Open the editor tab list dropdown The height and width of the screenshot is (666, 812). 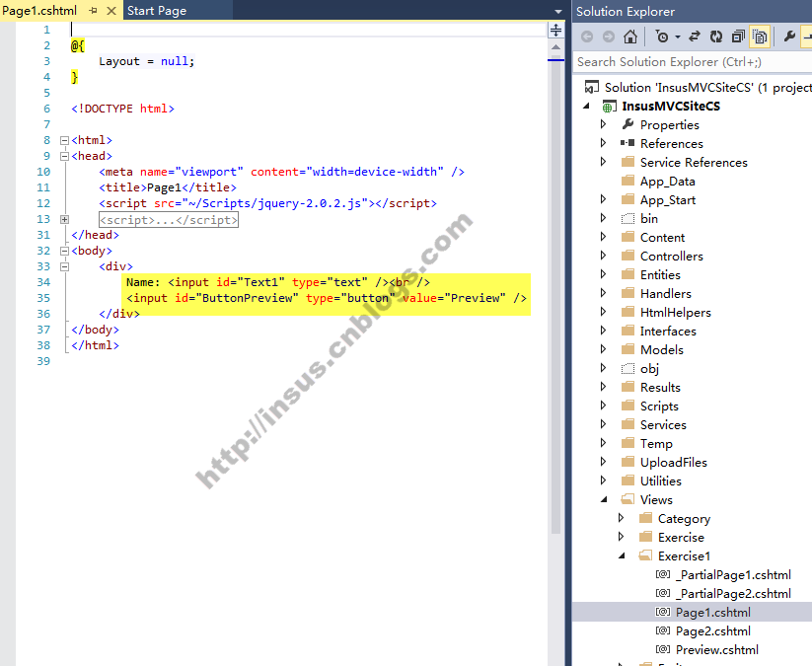[557, 11]
